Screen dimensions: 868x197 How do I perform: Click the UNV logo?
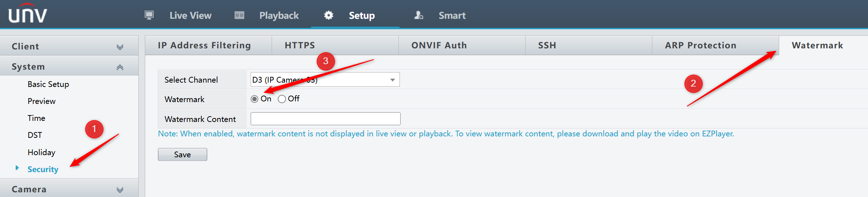(x=27, y=14)
